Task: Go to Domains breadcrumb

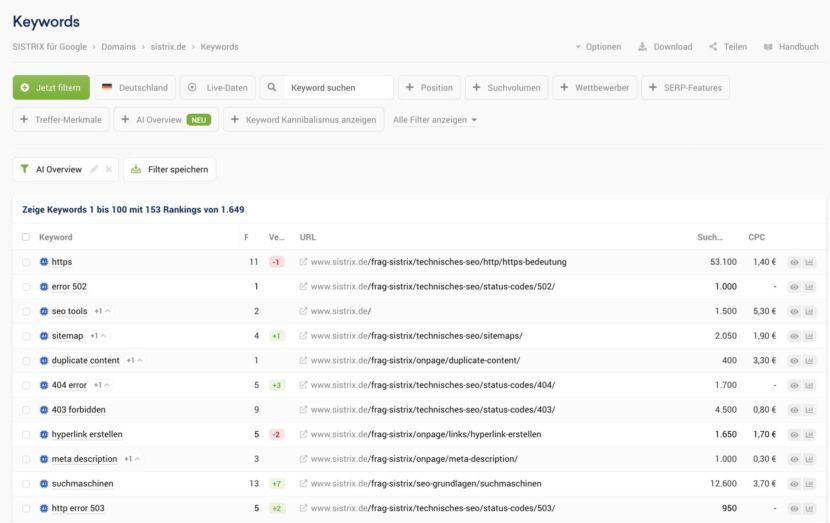Action: click(x=119, y=47)
